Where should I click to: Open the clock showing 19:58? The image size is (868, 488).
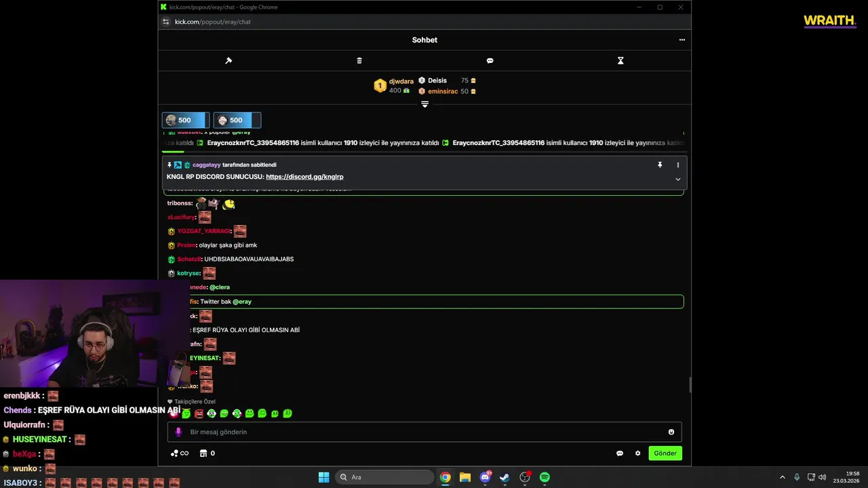point(846,477)
